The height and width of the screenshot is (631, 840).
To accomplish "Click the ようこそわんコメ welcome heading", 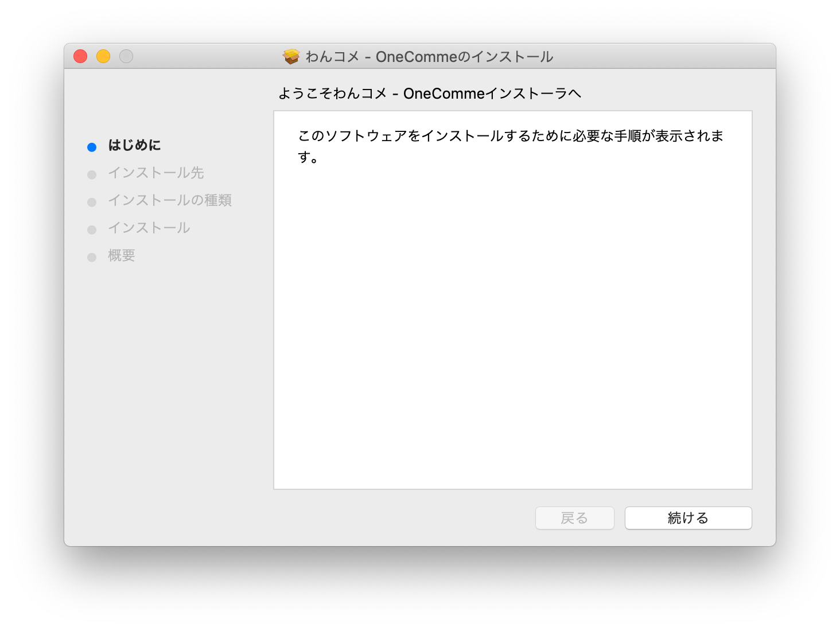I will click(x=429, y=94).
